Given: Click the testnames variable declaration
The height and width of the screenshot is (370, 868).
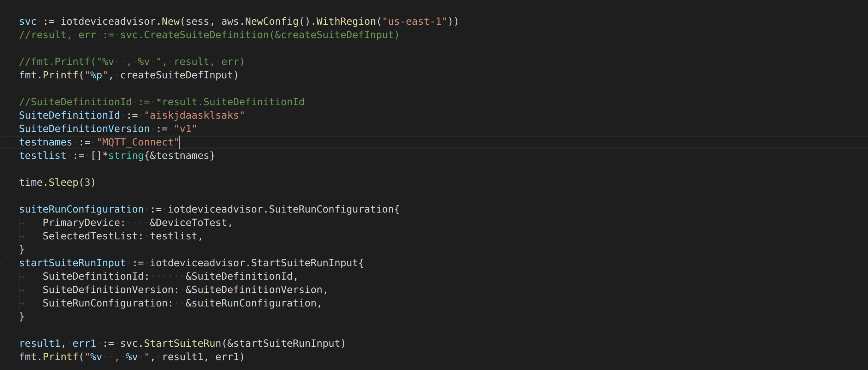Looking at the screenshot, I should coord(46,142).
